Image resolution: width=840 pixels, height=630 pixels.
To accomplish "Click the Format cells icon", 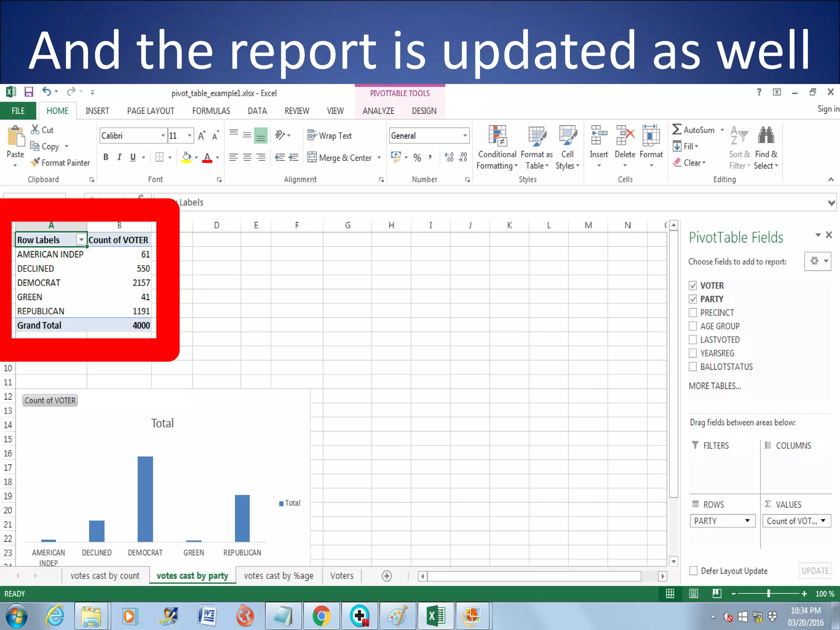I will [x=651, y=135].
